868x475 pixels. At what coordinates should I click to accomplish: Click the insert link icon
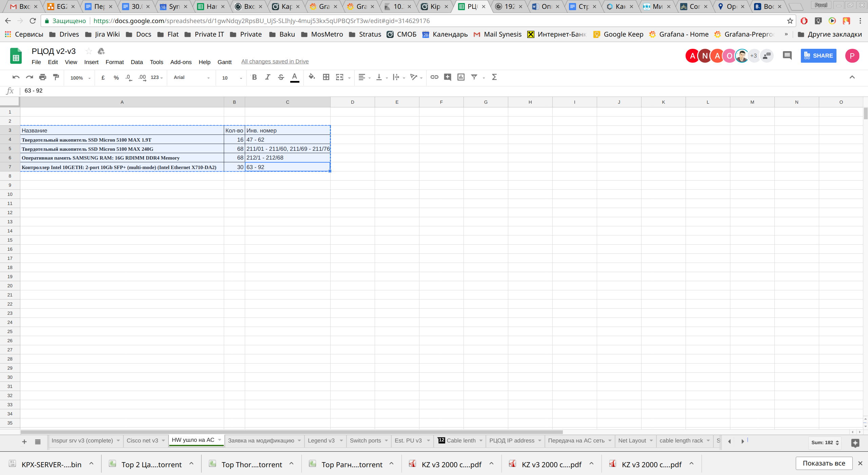pos(434,77)
